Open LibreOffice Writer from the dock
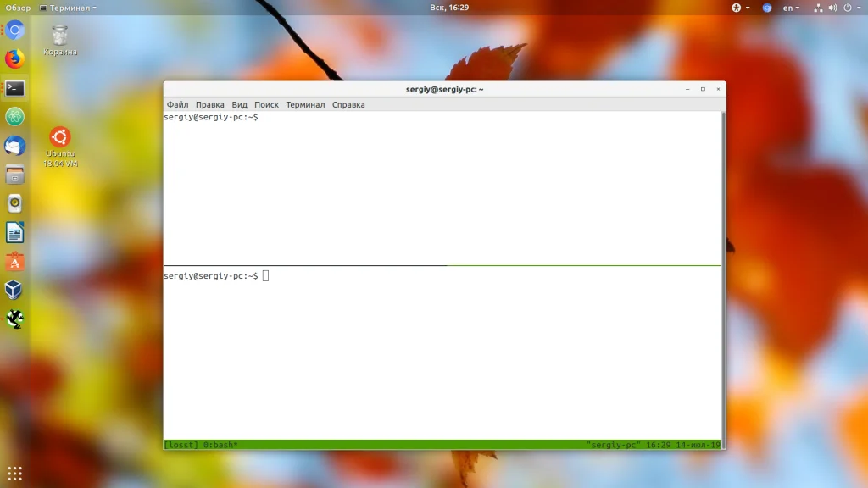 point(15,232)
